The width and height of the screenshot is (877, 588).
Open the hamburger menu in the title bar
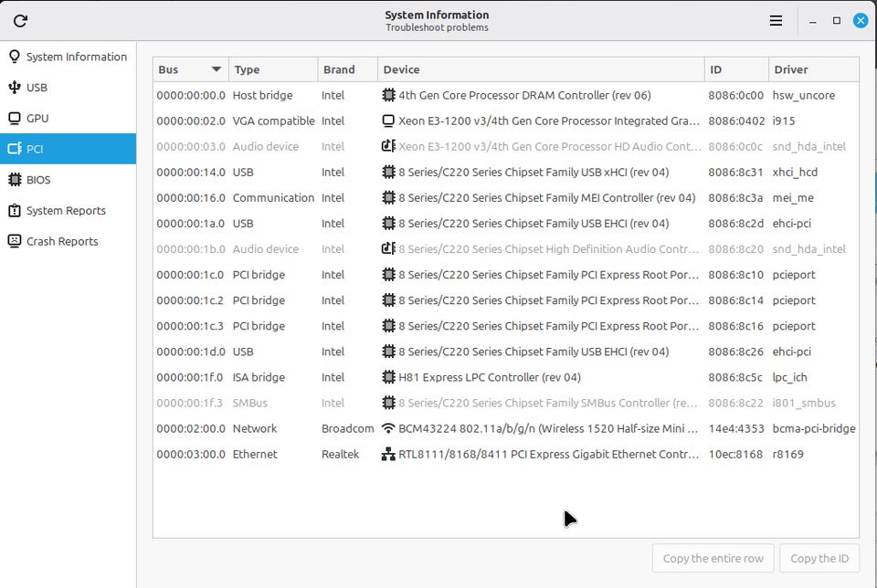pyautogui.click(x=776, y=21)
